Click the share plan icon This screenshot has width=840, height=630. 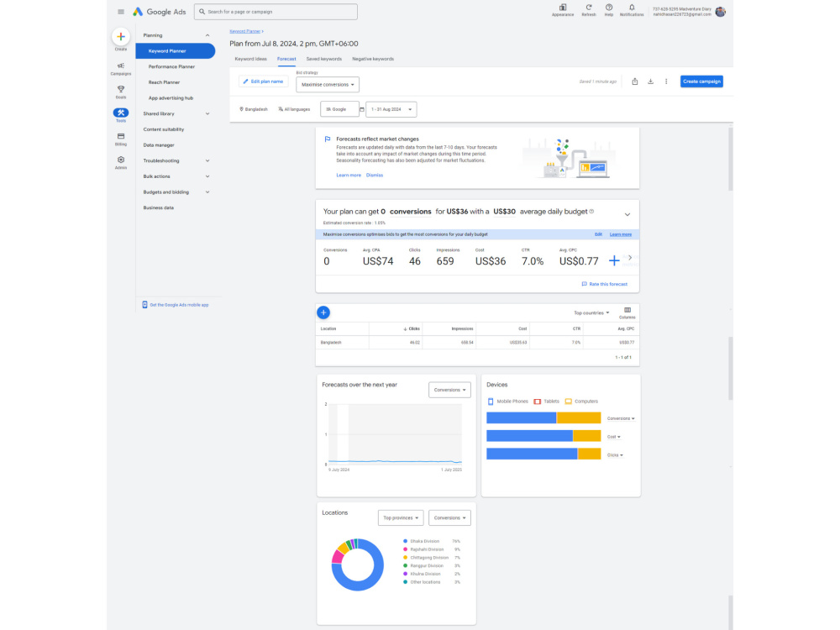(635, 81)
